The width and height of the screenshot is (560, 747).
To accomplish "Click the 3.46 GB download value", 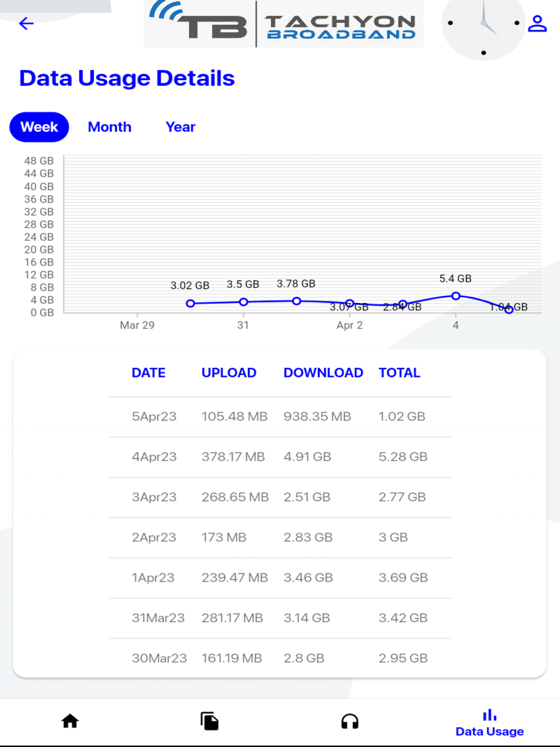I will coord(308,578).
